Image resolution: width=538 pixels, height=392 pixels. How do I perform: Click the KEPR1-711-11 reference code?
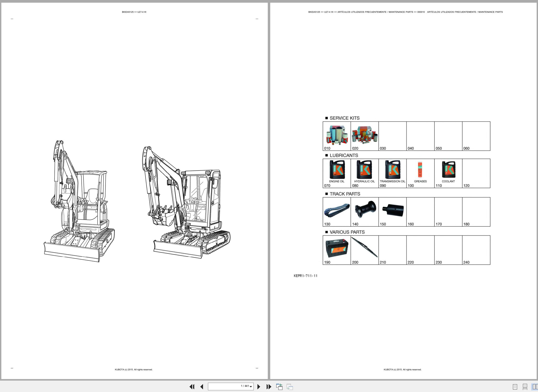(x=305, y=276)
